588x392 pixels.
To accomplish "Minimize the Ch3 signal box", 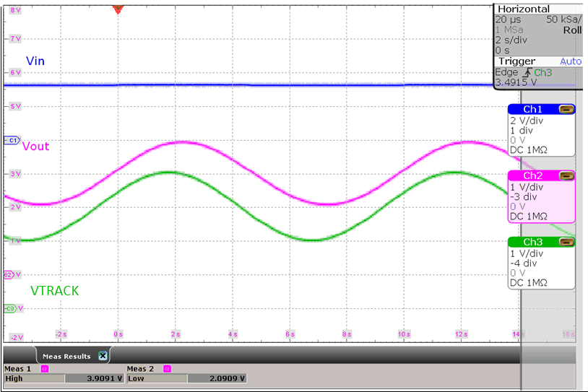I will 567,242.
